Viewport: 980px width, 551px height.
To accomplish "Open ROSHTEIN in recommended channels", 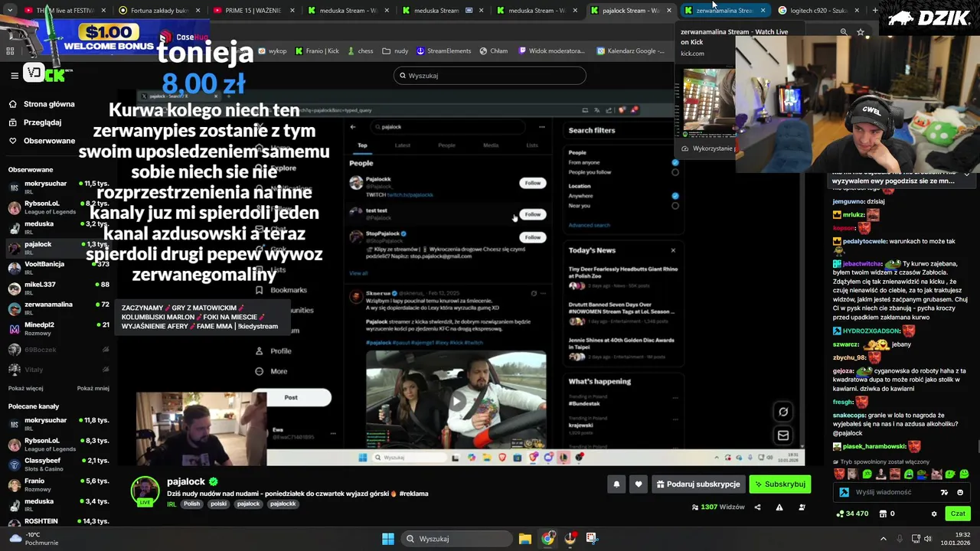I will [59, 521].
